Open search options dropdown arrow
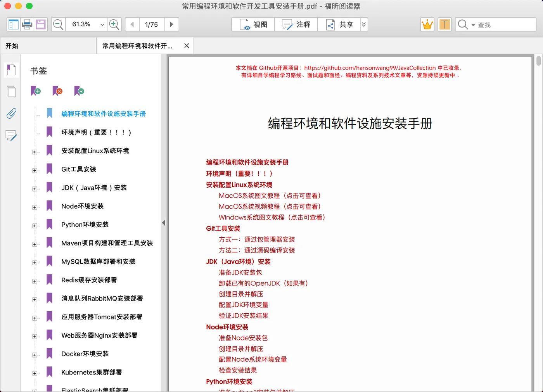This screenshot has width=543, height=392. pyautogui.click(x=473, y=25)
